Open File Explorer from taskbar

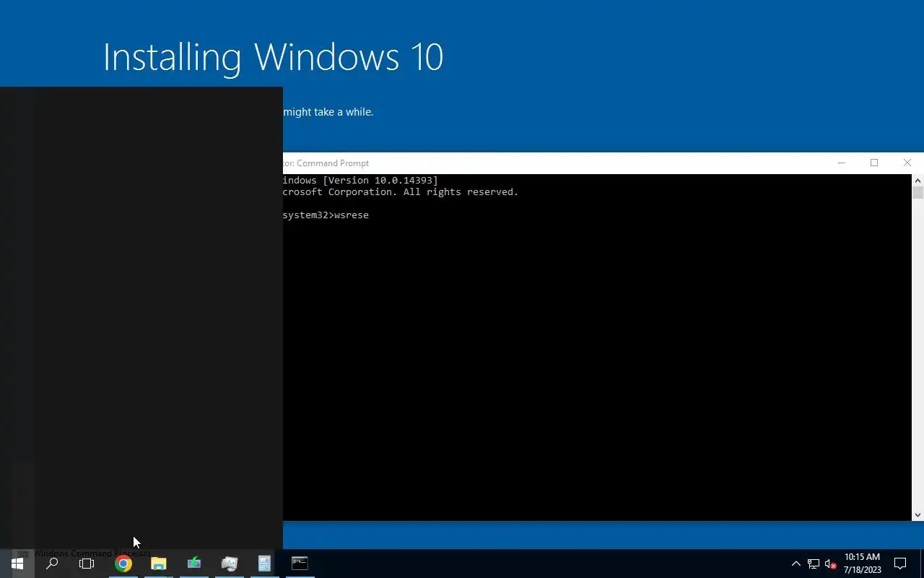159,564
